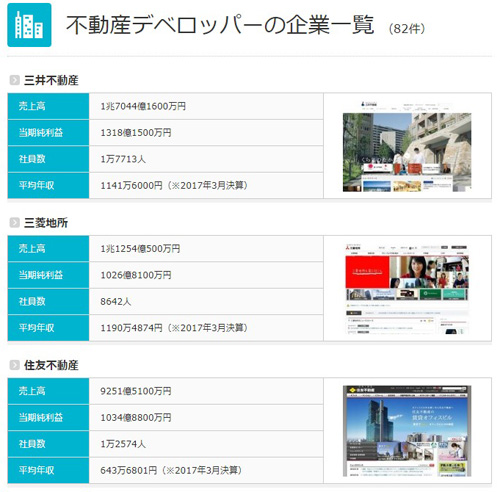
Task: Open the 三菱地所 website screenshot thumbnail
Action: tap(407, 289)
